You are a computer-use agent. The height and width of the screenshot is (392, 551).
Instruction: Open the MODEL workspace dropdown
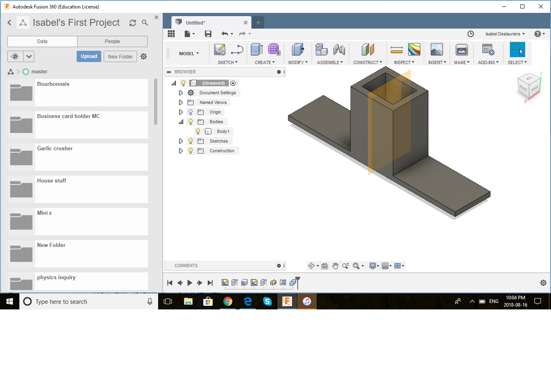click(189, 54)
